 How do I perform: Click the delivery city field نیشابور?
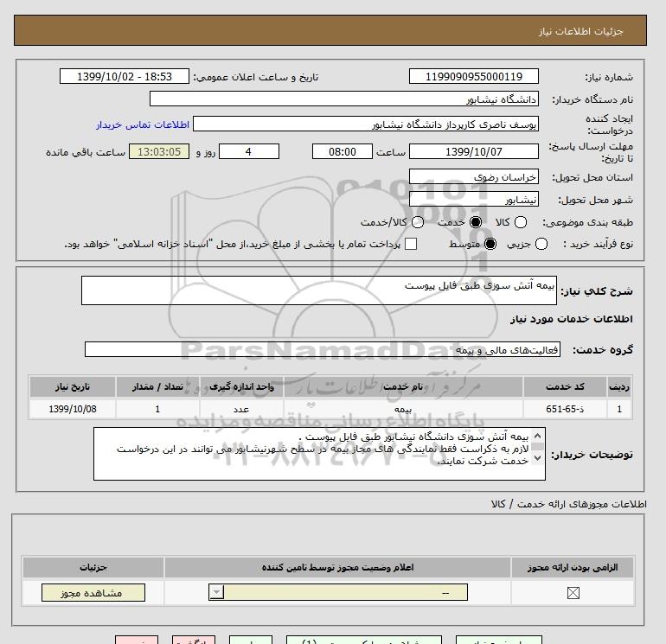[x=474, y=199]
